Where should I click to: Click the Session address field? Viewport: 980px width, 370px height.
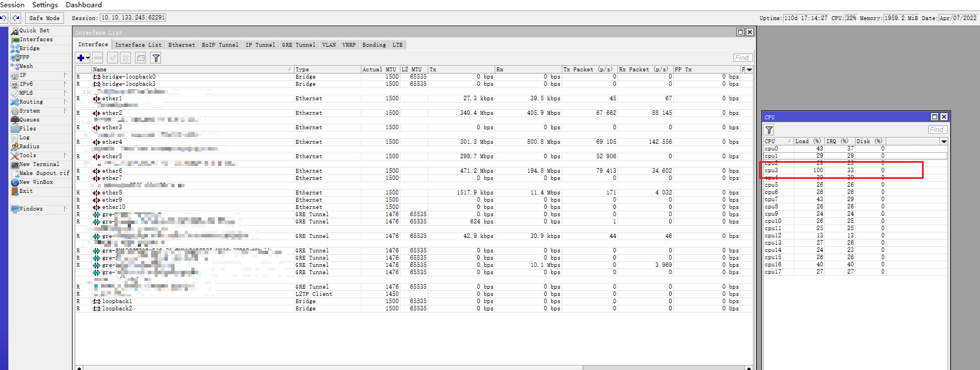pyautogui.click(x=133, y=18)
